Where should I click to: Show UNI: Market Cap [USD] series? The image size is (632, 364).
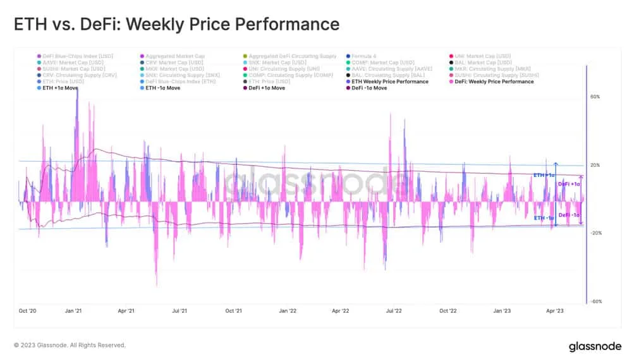coord(480,56)
